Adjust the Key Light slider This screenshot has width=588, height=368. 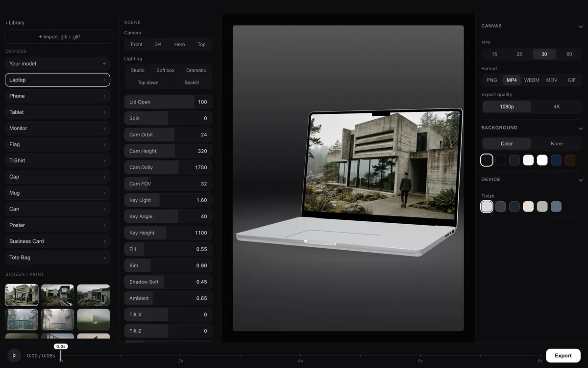(168, 200)
